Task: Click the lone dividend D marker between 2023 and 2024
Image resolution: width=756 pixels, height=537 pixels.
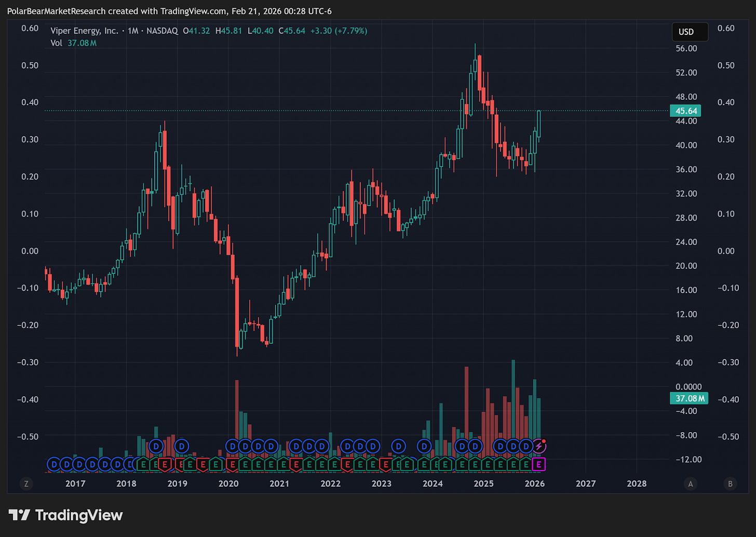Action: pyautogui.click(x=398, y=446)
